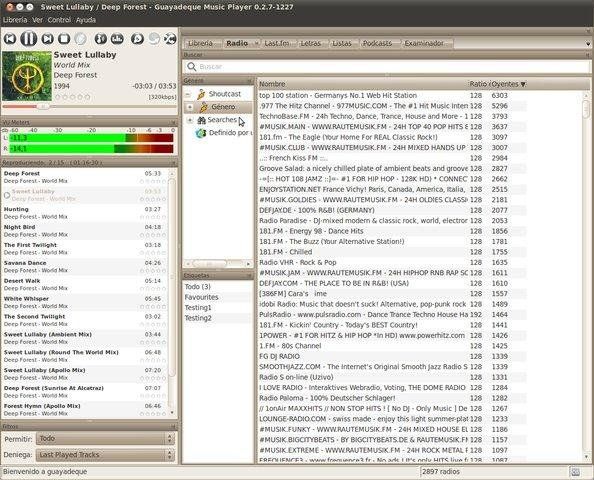The width and height of the screenshot is (594, 480).
Task: Select the Favourites label
Action: (x=202, y=297)
